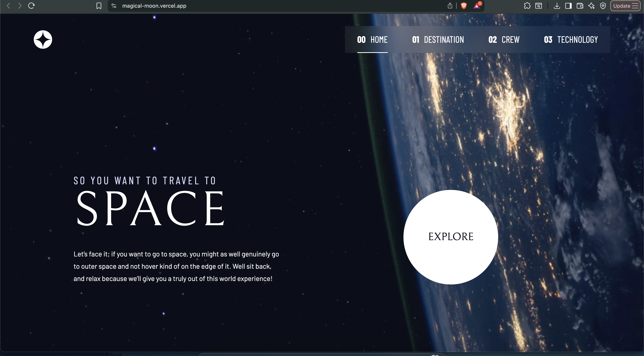Click the site's star logo
Image resolution: width=644 pixels, height=356 pixels.
tap(43, 39)
